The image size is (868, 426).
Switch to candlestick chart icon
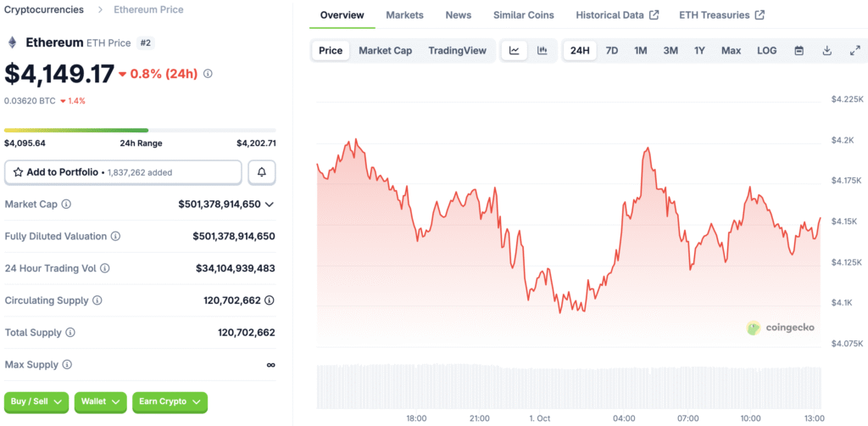[542, 51]
